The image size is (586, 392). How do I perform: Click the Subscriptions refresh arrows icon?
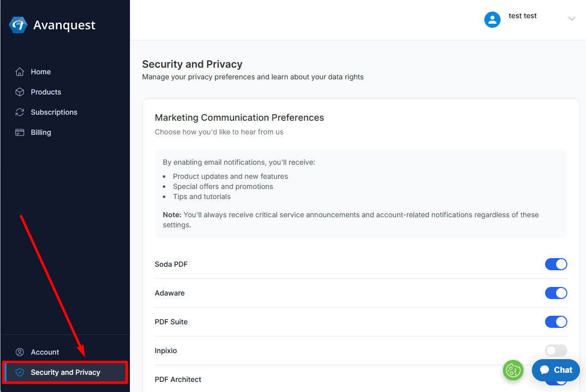(x=20, y=112)
